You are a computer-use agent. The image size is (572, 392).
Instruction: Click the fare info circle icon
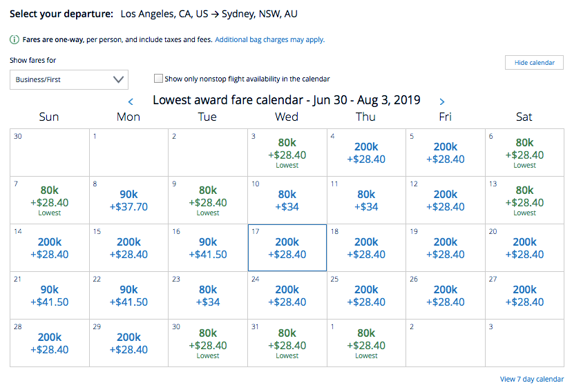[14, 40]
